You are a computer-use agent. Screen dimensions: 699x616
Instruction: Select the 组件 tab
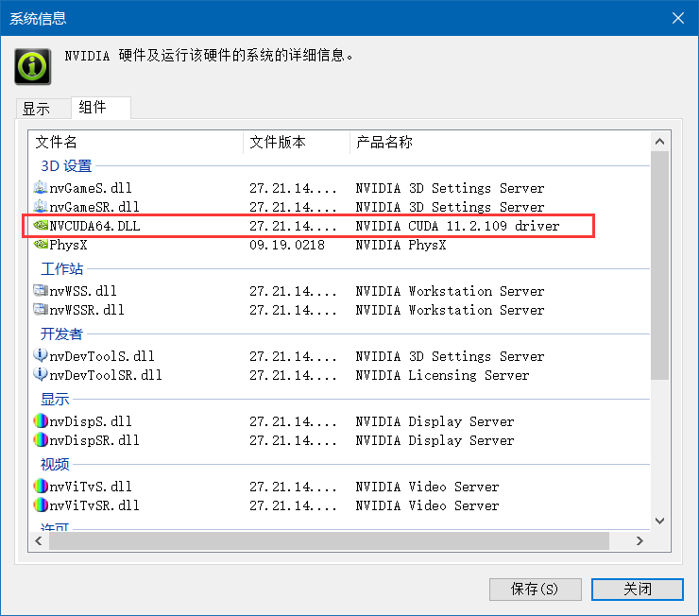(101, 108)
